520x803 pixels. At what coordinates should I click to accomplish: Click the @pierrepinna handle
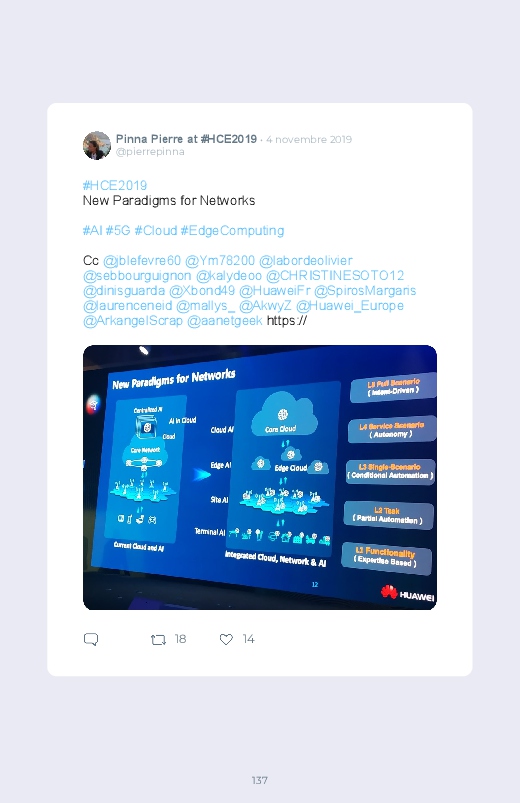tap(150, 152)
